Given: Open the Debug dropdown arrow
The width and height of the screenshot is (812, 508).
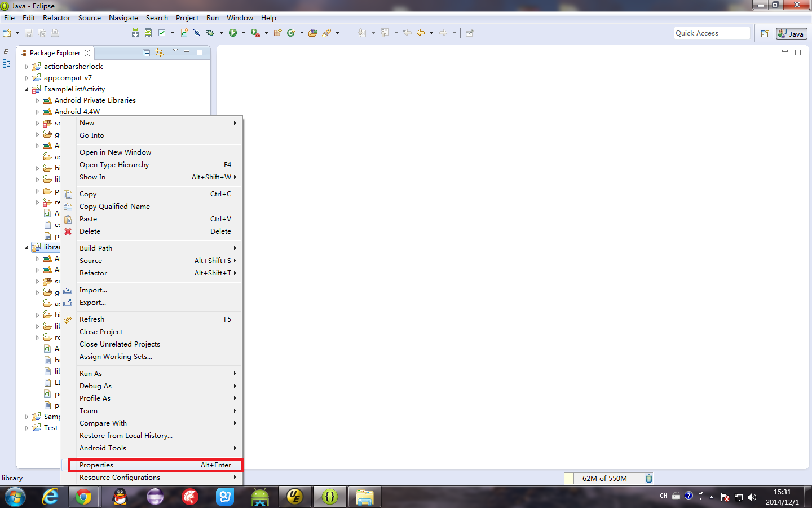Looking at the screenshot, I should click(221, 33).
